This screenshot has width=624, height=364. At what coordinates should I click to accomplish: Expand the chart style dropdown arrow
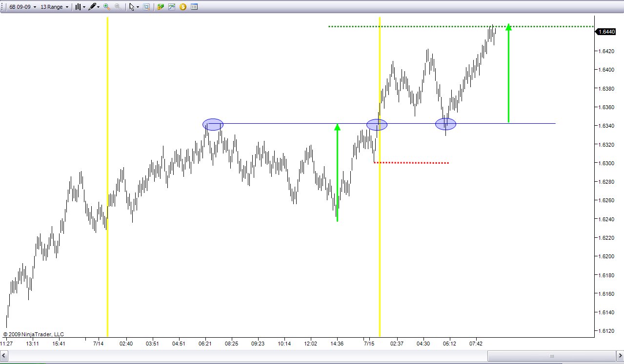point(84,7)
